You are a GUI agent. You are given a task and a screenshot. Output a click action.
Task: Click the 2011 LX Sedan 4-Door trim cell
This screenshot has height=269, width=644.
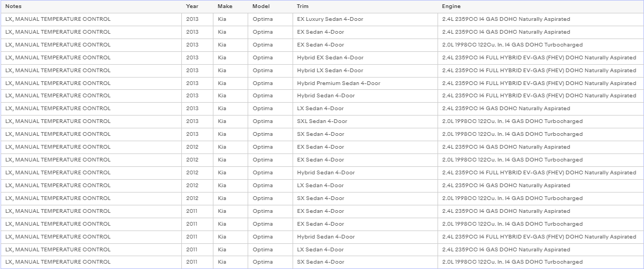[365, 250]
